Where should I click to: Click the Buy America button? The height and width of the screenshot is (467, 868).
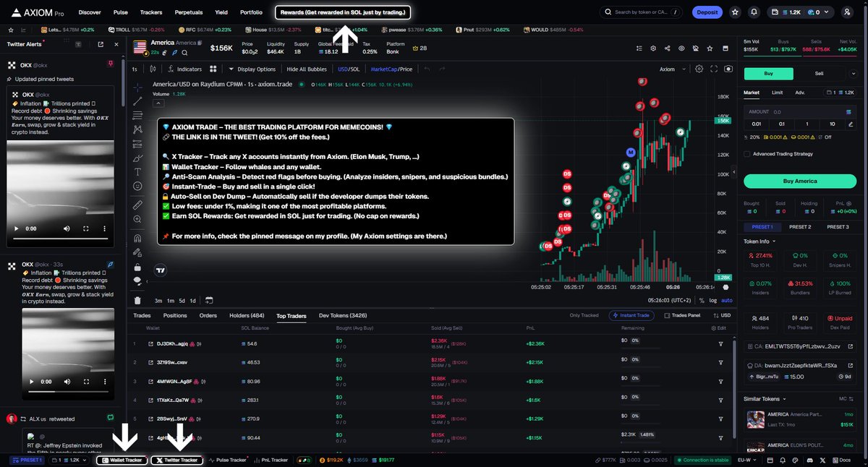[799, 181]
